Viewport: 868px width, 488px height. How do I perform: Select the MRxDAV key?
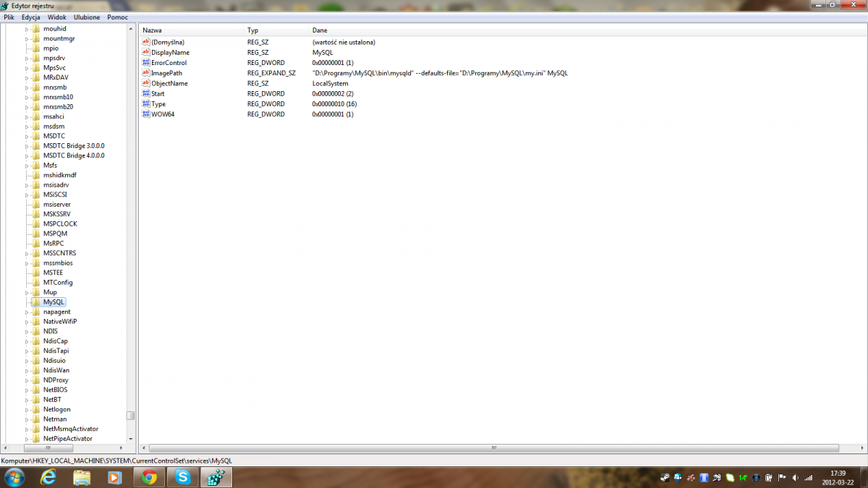(56, 77)
